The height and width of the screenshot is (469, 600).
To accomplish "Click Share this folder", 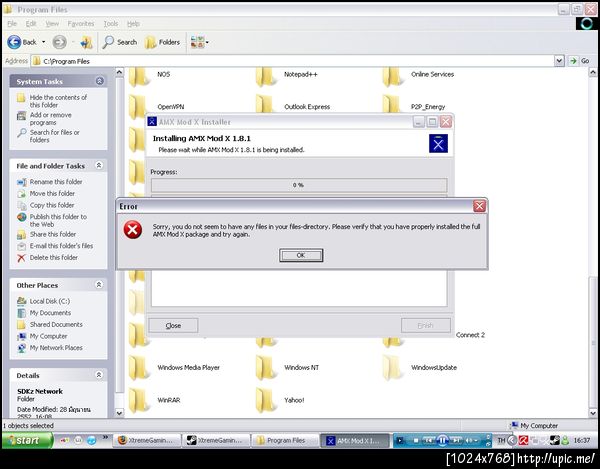I will coord(46,234).
